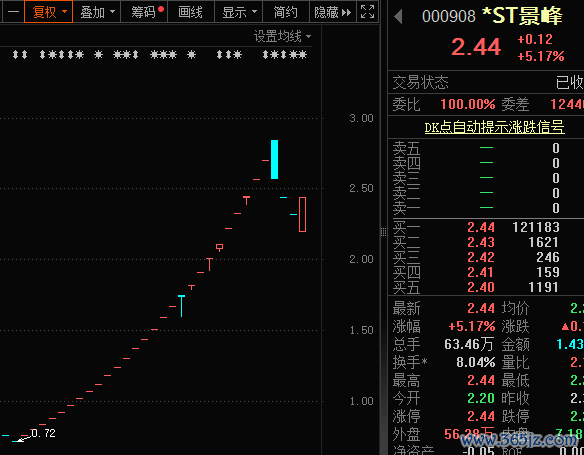Click the 隐藏 panel button
584x455 pixels.
[333, 12]
